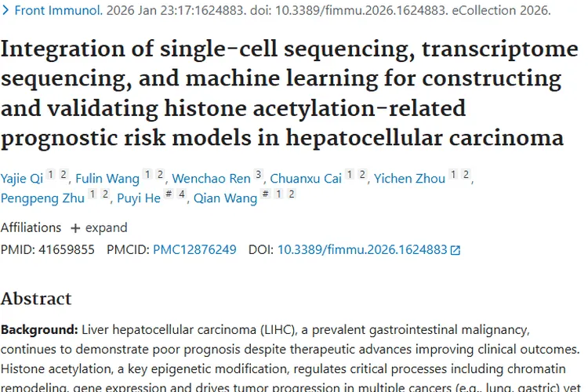Follow the 10.3389/fimmu.2026.1624883 DOI link
The width and height of the screenshot is (588, 392).
(x=361, y=250)
